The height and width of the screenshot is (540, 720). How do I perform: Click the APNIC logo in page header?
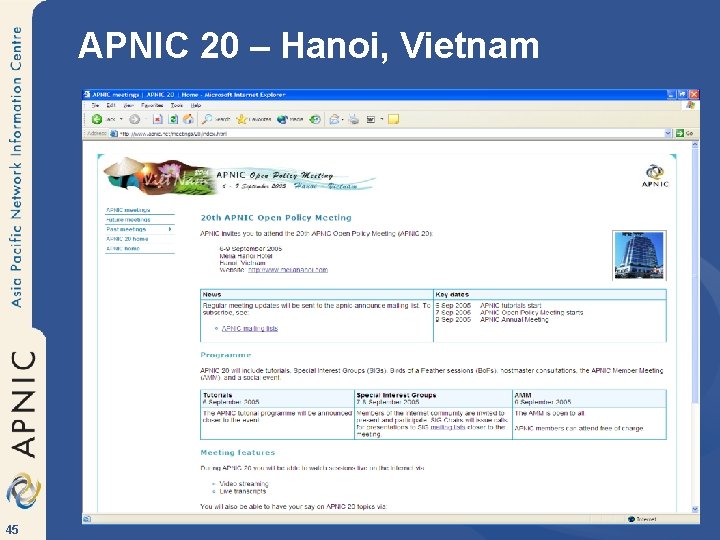655,176
